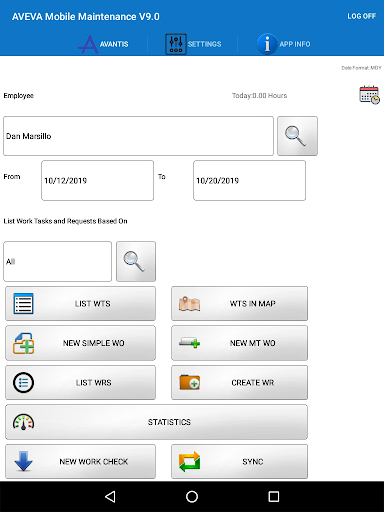Open the List WRS button
The width and height of the screenshot is (384, 512).
click(80, 382)
